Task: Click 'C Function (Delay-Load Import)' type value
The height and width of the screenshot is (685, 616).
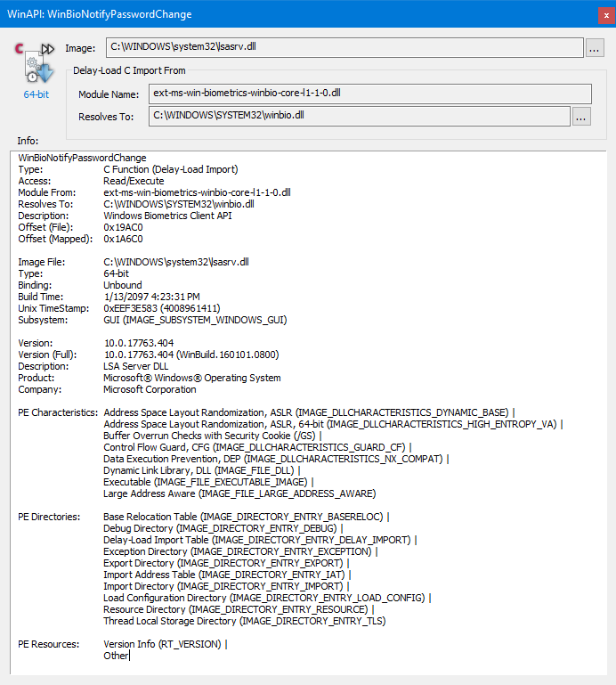Action: pos(171,169)
